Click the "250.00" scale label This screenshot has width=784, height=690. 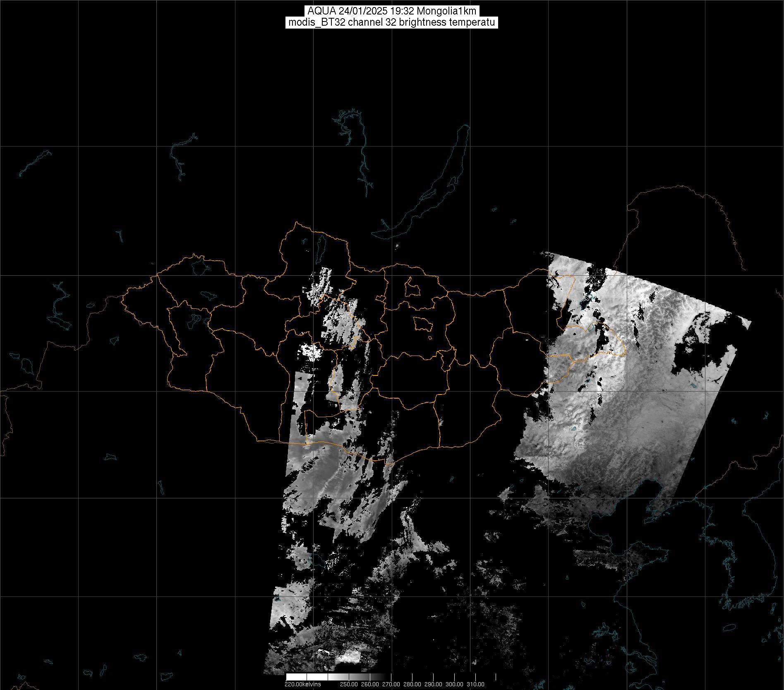click(x=350, y=684)
